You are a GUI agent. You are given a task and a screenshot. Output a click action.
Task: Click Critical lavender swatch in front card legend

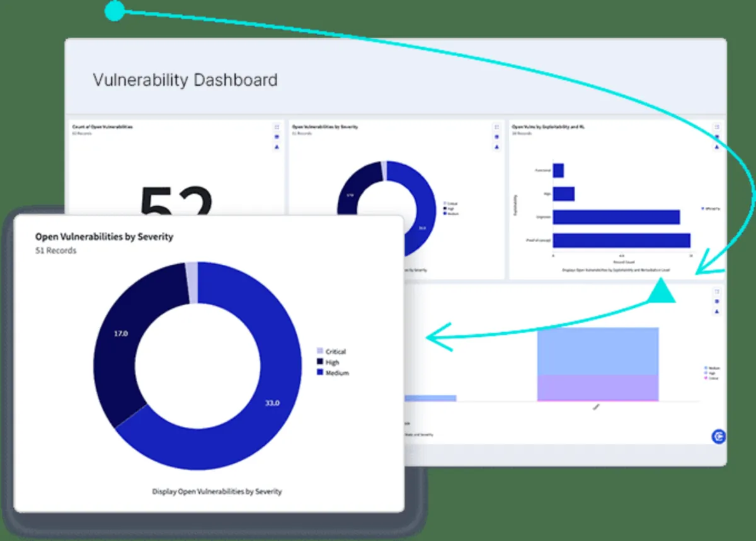[x=319, y=351]
